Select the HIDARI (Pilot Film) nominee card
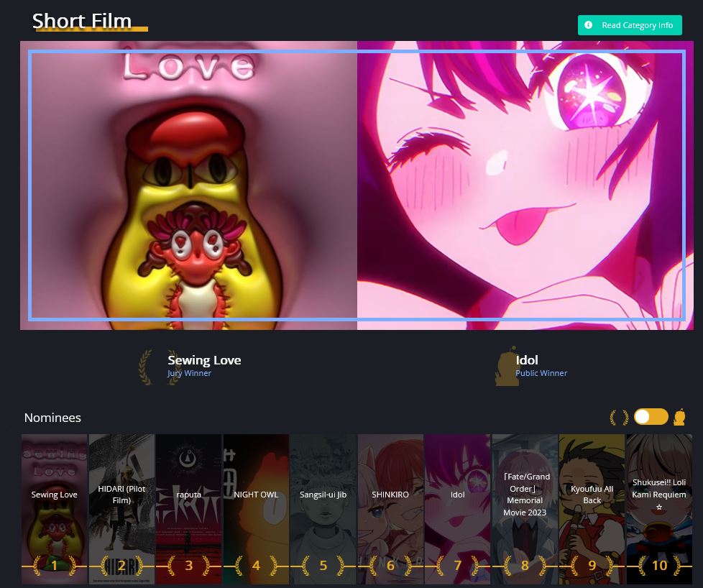Screen dimensions: 703x588 [x=121, y=503]
